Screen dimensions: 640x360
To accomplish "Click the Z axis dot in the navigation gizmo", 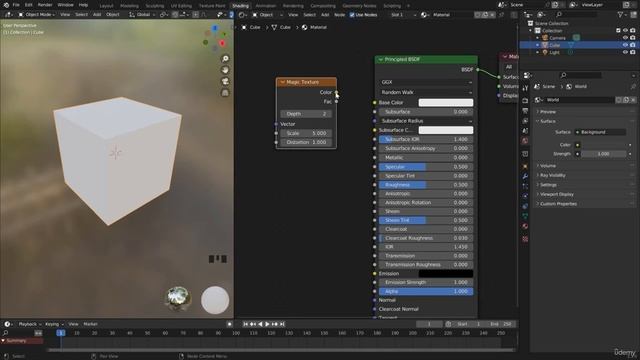I will click(215, 28).
